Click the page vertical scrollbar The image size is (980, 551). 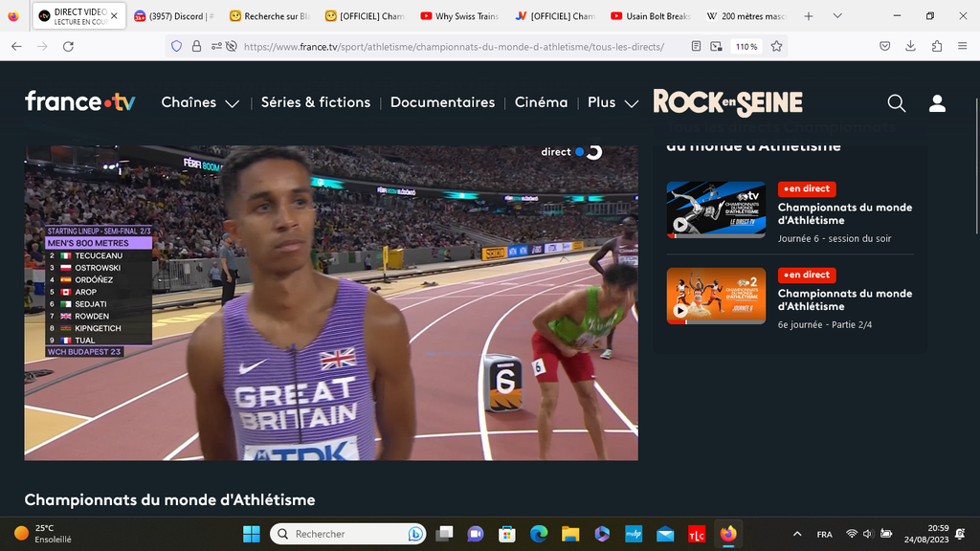click(976, 165)
